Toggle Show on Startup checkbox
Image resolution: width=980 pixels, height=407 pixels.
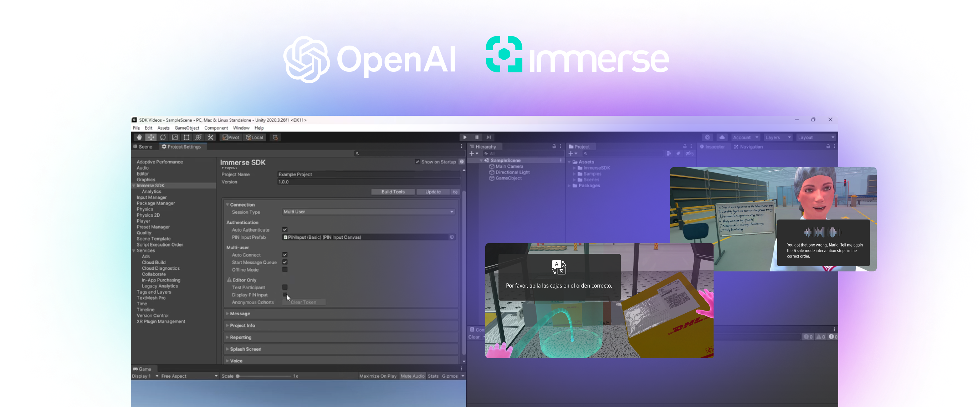[x=417, y=162]
